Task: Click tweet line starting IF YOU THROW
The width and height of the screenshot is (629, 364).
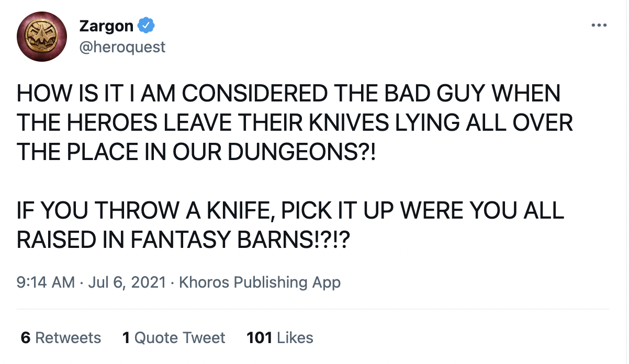Action: [290, 211]
